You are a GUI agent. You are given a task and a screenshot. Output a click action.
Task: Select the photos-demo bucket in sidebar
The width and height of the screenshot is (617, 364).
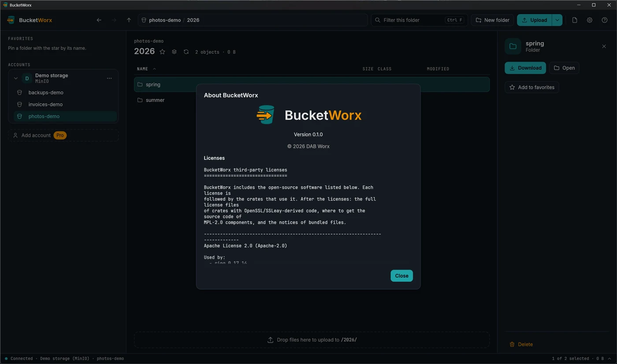pos(66,116)
